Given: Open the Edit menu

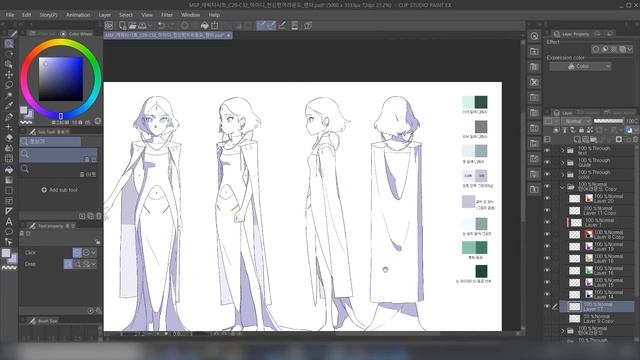Looking at the screenshot, I should pyautogui.click(x=27, y=15).
